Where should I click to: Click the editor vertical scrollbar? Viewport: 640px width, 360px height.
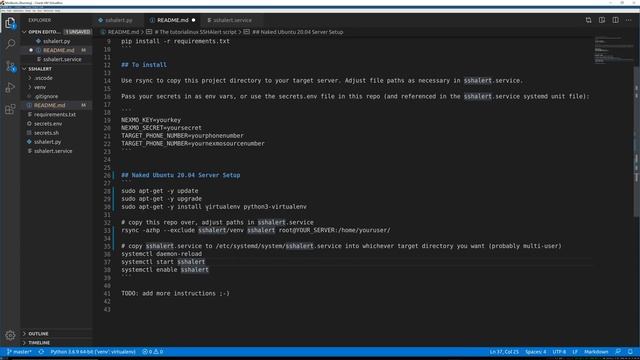coord(637,143)
